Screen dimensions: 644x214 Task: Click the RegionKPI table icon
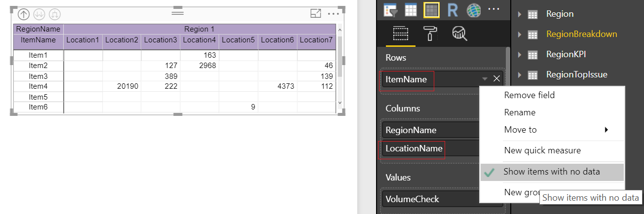tap(532, 55)
